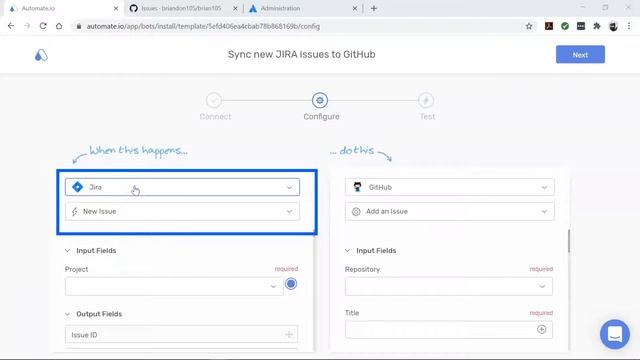The image size is (640, 360).
Task: Switch to the GitHub Issues tab
Action: [x=182, y=8]
